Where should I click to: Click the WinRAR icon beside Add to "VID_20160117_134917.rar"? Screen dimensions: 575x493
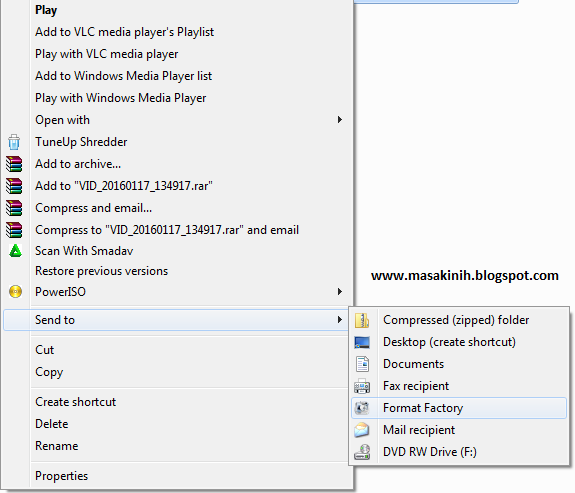click(14, 186)
